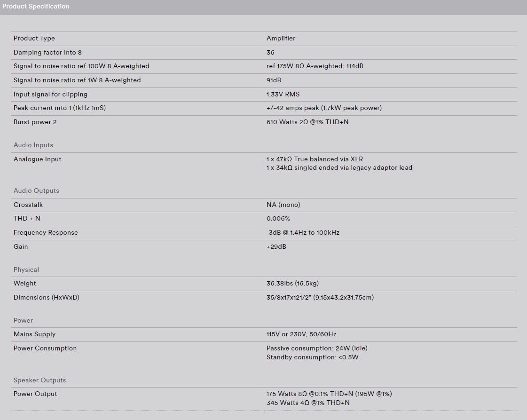Select the Input signal for clipping label
Screen dimensions: 527x420
tap(50, 94)
